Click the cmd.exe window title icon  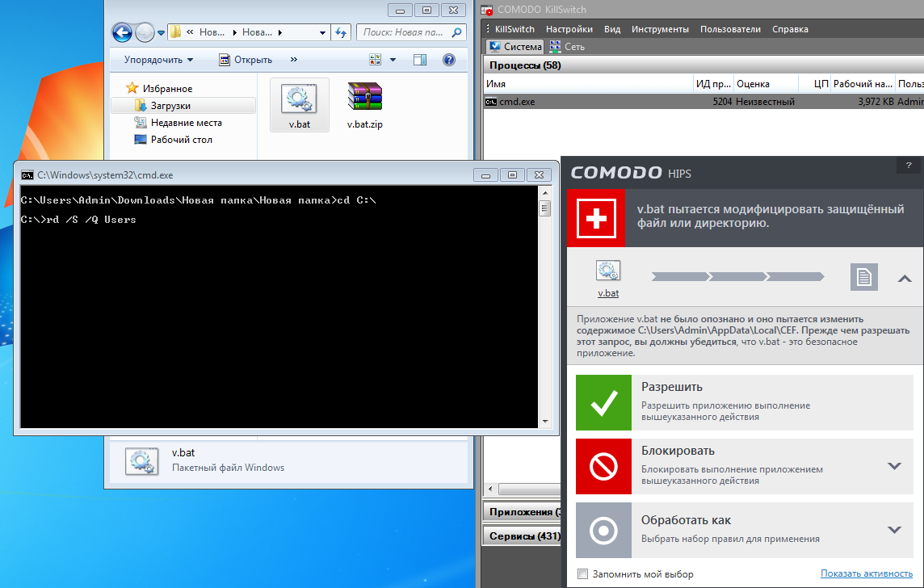(x=27, y=175)
